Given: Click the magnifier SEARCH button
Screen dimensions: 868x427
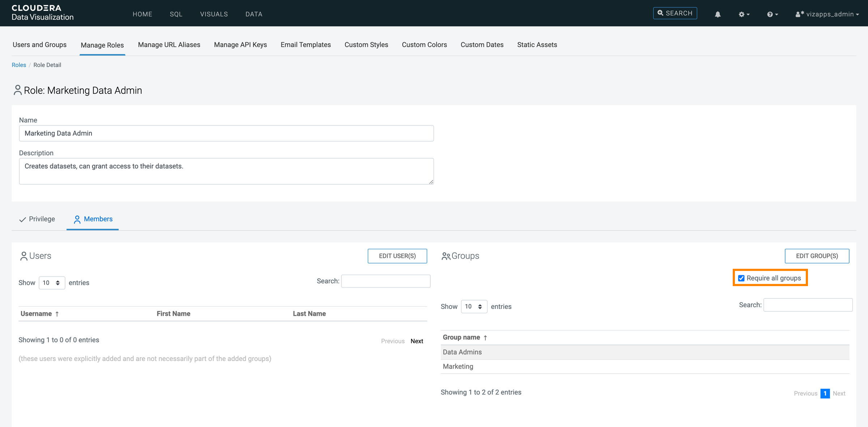Looking at the screenshot, I should point(675,13).
